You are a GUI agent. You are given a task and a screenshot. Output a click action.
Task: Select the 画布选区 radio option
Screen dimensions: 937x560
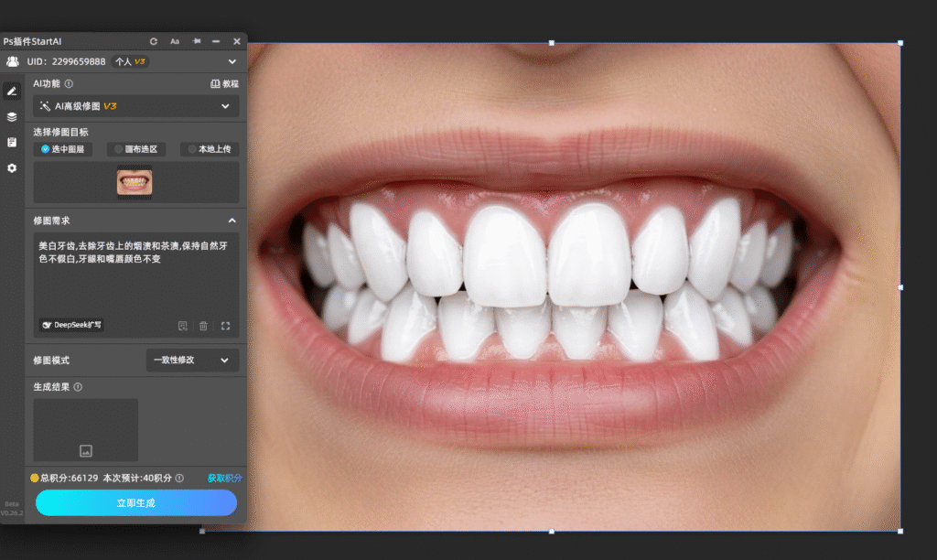[x=135, y=149]
